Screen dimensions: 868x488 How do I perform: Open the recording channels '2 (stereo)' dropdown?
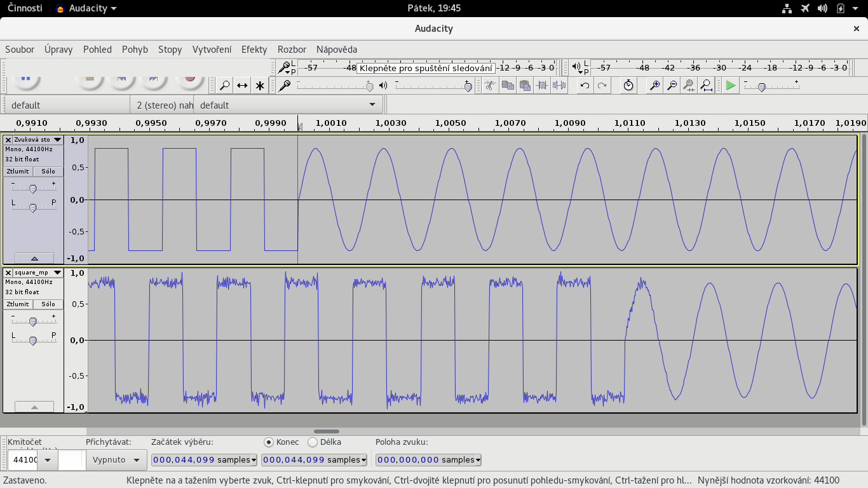pyautogui.click(x=161, y=105)
